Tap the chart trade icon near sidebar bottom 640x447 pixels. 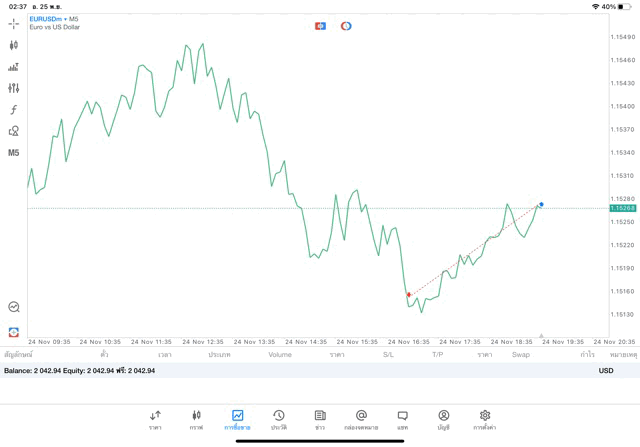click(x=13, y=307)
